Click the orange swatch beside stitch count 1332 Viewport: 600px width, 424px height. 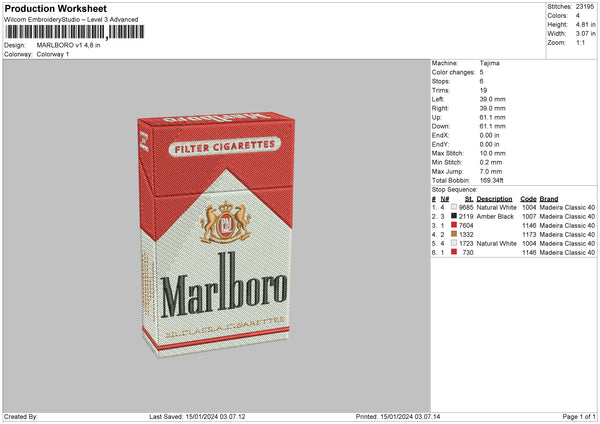(x=454, y=234)
